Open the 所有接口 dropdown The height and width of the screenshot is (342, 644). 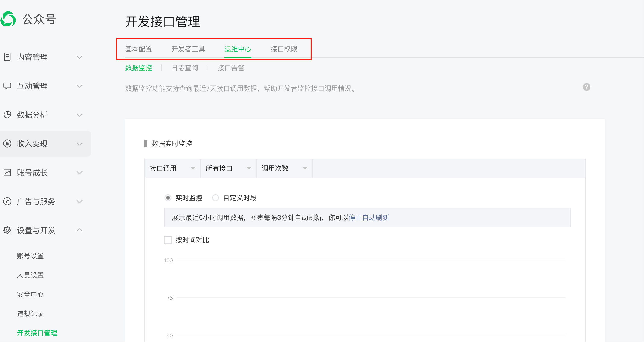(228, 168)
